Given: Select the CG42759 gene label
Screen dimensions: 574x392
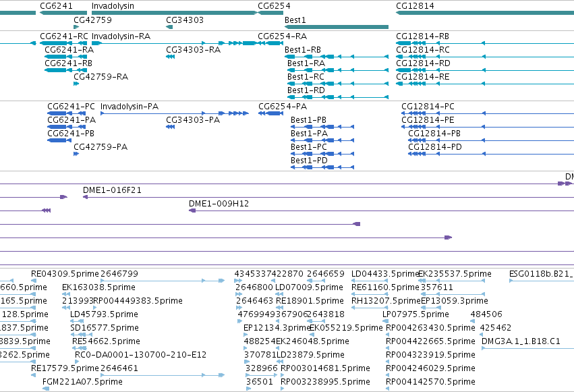Looking at the screenshot, I should 92,20.
